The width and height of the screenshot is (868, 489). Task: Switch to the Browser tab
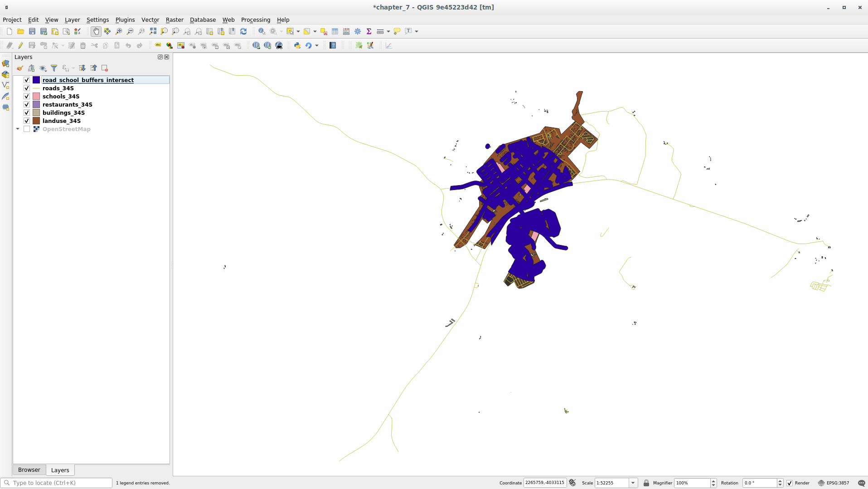[29, 469]
